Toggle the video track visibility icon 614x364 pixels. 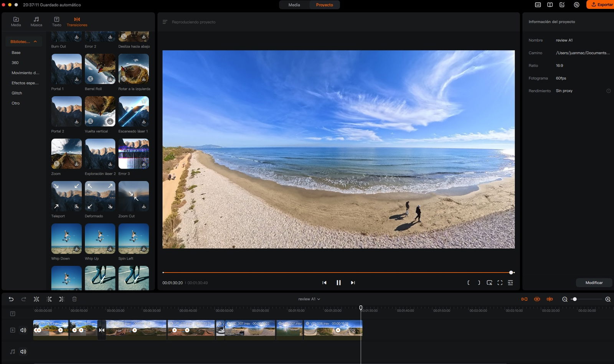[x=13, y=330]
